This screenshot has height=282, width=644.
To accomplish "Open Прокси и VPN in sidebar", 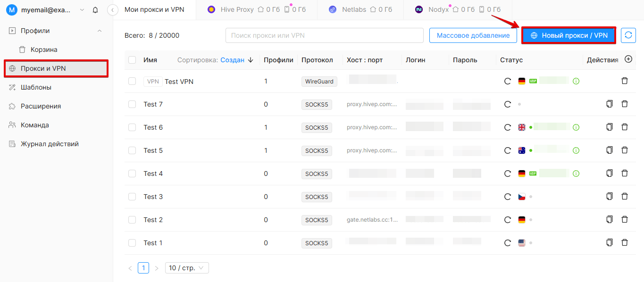I will (56, 68).
